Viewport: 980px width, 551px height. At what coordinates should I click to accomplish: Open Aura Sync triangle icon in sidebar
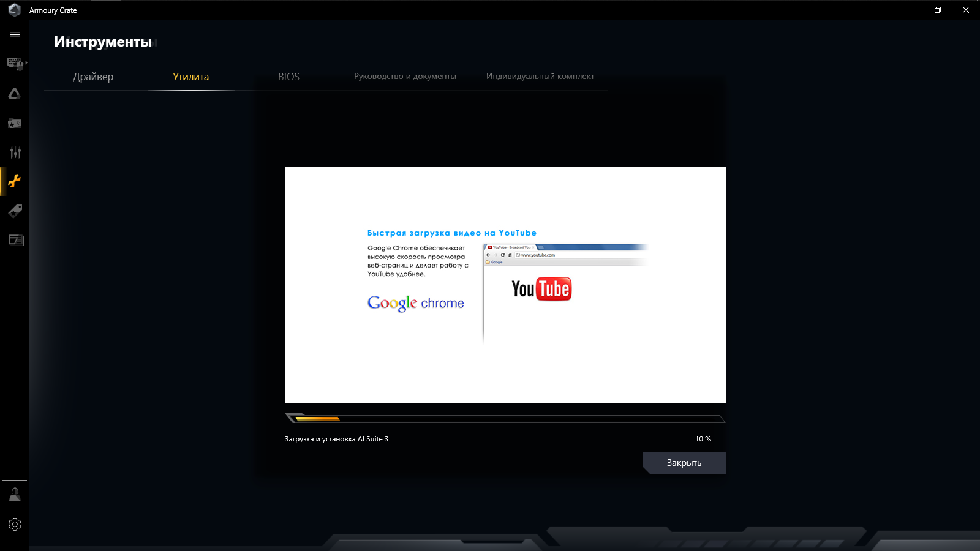15,94
